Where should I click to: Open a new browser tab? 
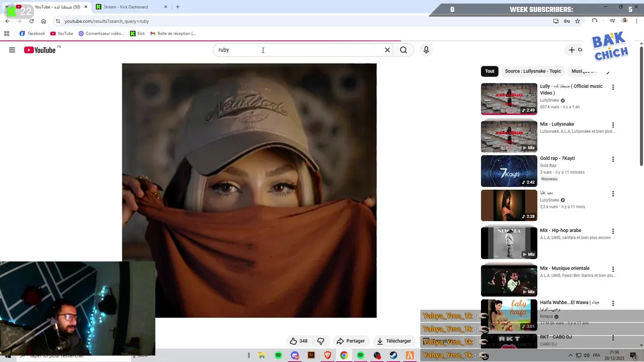[x=178, y=7]
